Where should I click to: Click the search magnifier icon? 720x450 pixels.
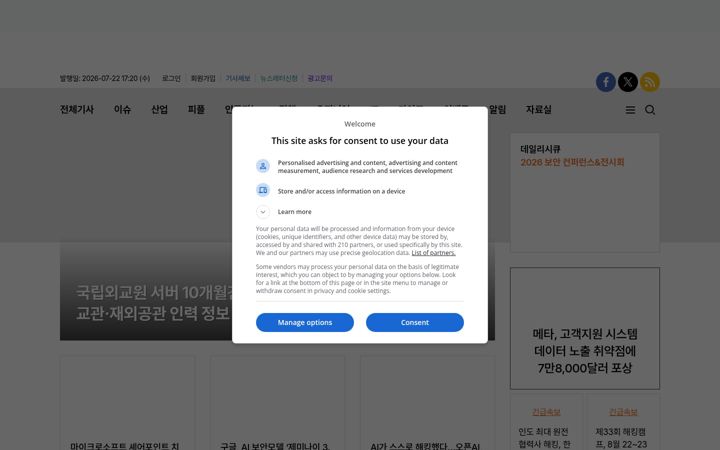click(650, 110)
